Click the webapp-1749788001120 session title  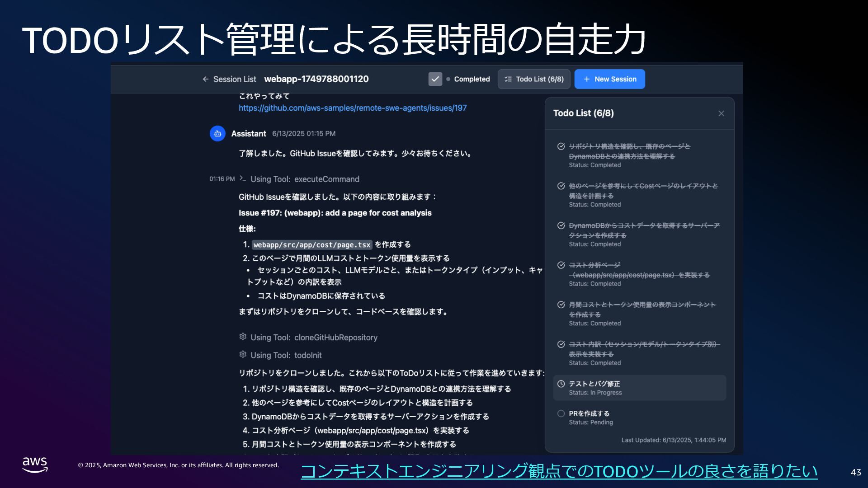pos(316,79)
